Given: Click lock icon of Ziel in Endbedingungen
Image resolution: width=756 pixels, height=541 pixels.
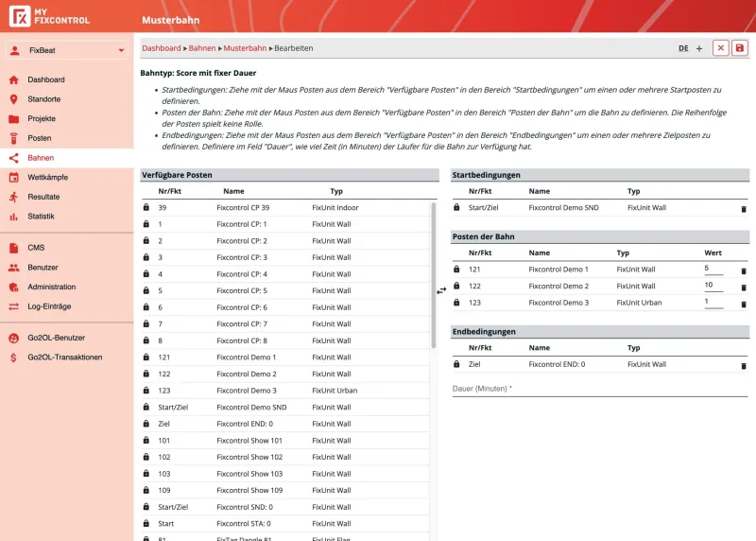Looking at the screenshot, I should (x=456, y=364).
